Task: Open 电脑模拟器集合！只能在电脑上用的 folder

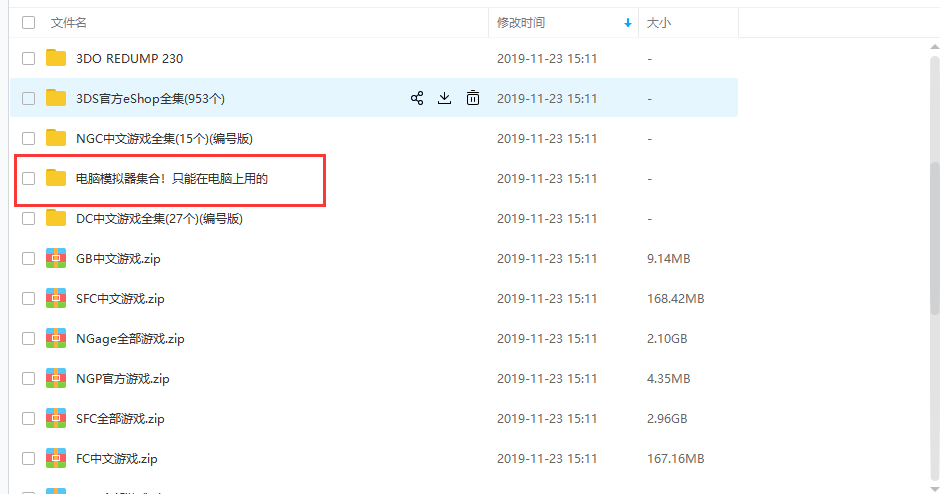Action: [171, 178]
